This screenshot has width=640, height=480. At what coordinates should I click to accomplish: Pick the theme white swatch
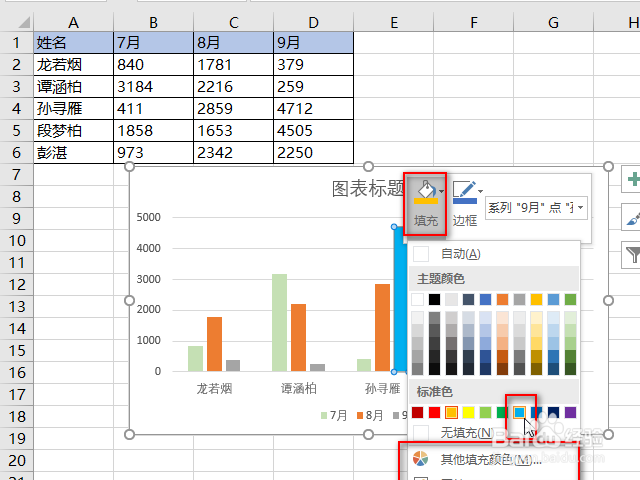(418, 300)
